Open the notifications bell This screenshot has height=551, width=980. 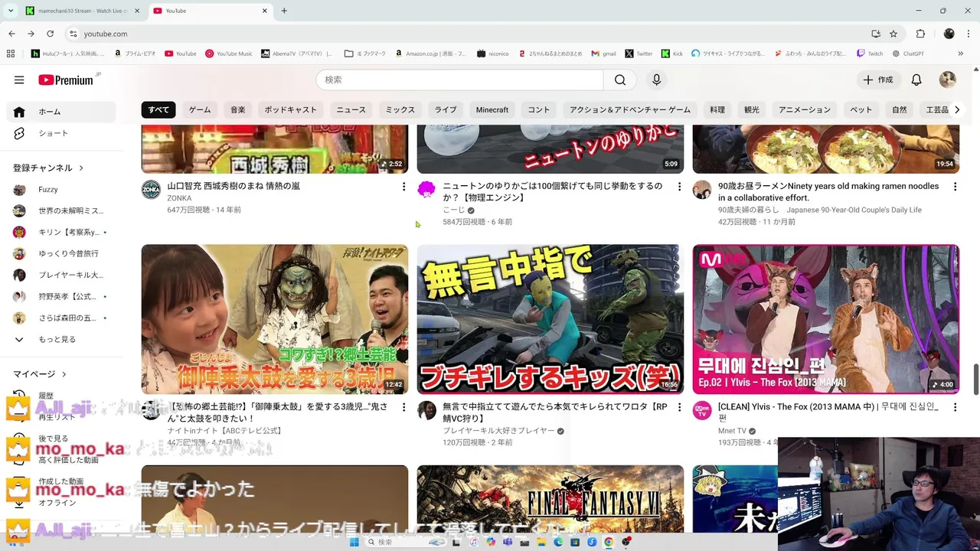click(x=916, y=80)
